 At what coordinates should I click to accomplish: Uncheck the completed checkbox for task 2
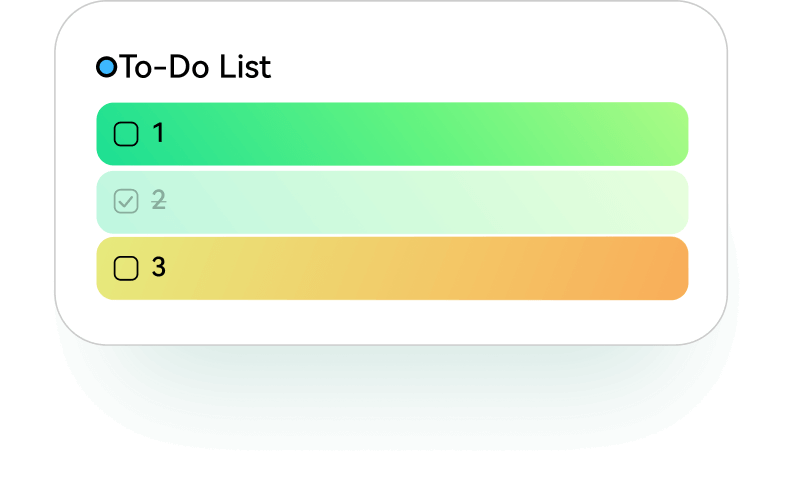coord(126,201)
